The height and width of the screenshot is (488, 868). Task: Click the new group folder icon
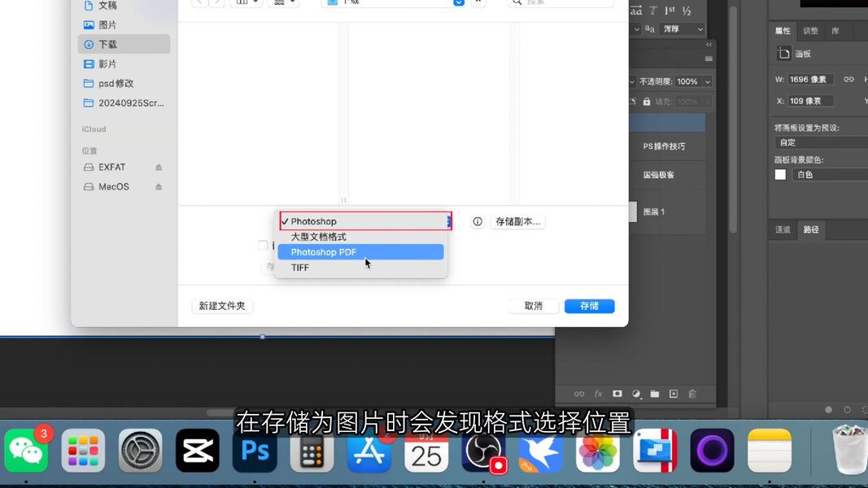click(x=655, y=394)
